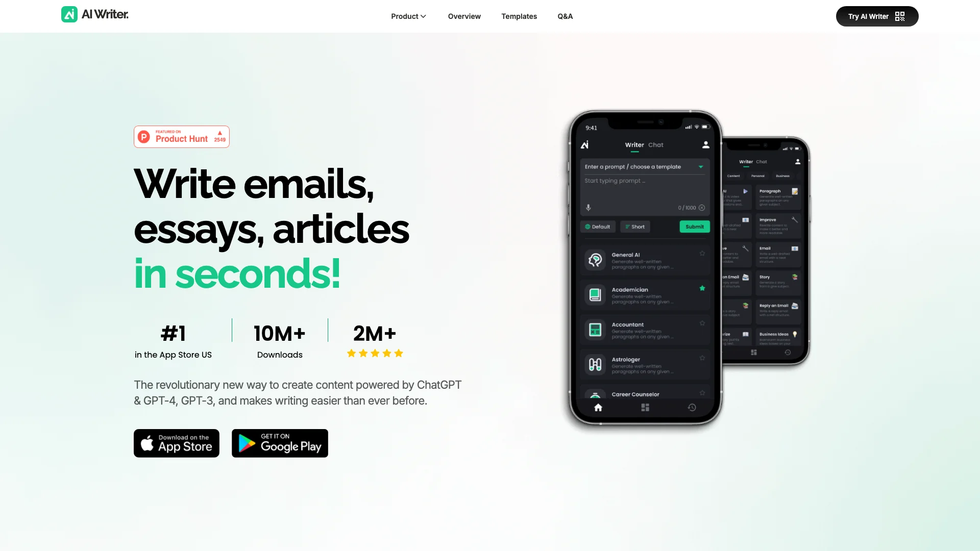
Task: Expand the Product menu in navigation
Action: 408,16
